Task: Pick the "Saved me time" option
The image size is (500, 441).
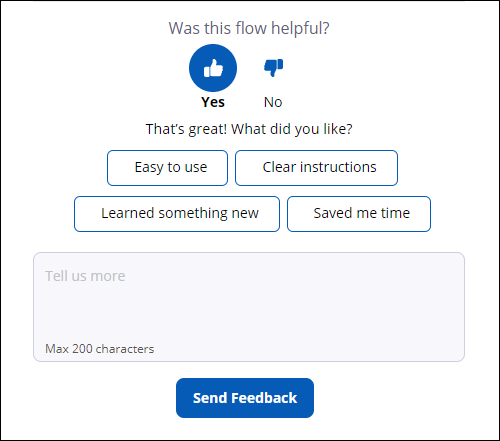Action: tap(359, 214)
